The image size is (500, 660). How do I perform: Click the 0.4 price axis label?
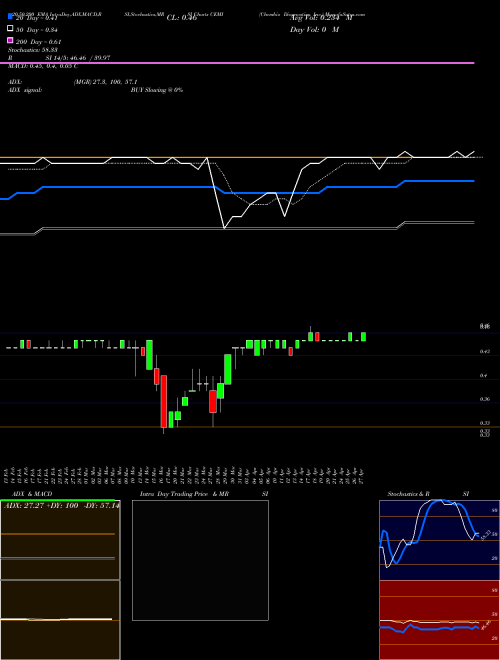(x=484, y=375)
